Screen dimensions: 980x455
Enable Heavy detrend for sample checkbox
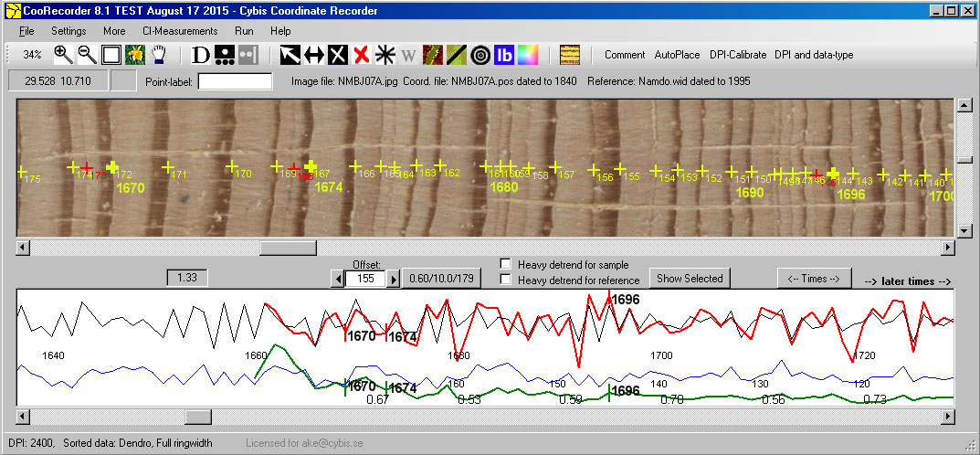tap(506, 264)
